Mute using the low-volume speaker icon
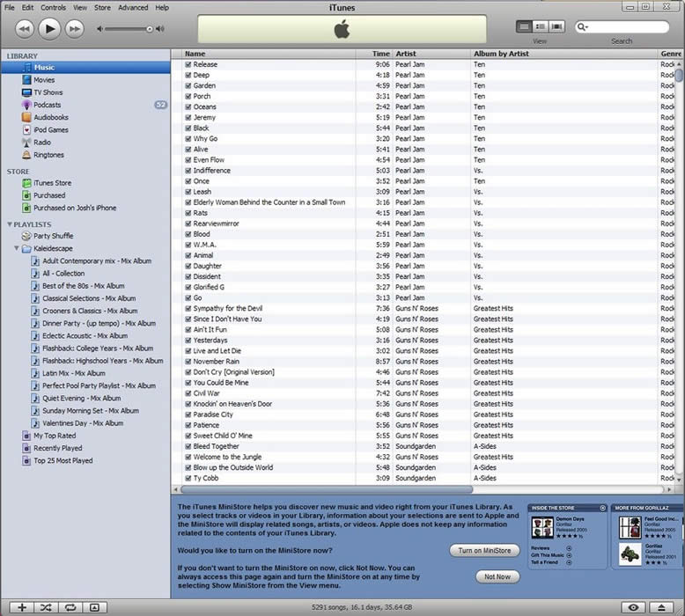This screenshot has height=616, width=685. 99,29
